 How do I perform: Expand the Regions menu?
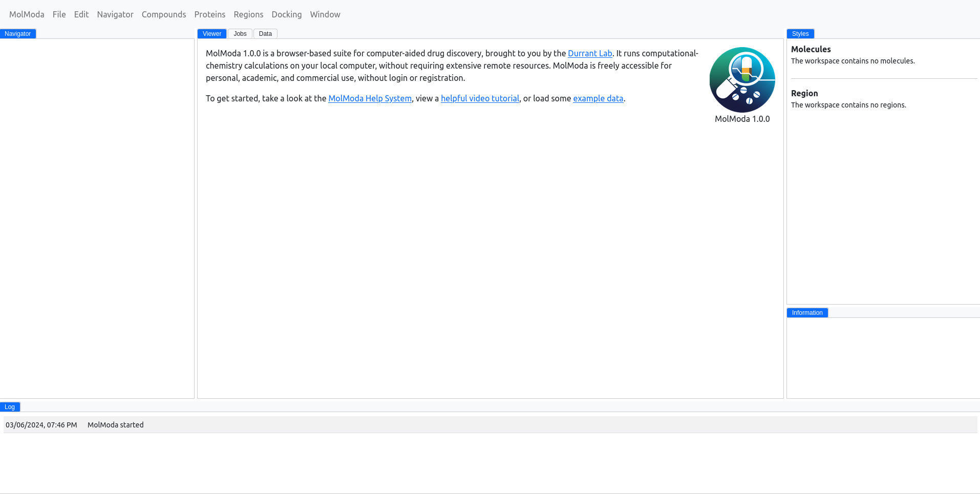248,14
